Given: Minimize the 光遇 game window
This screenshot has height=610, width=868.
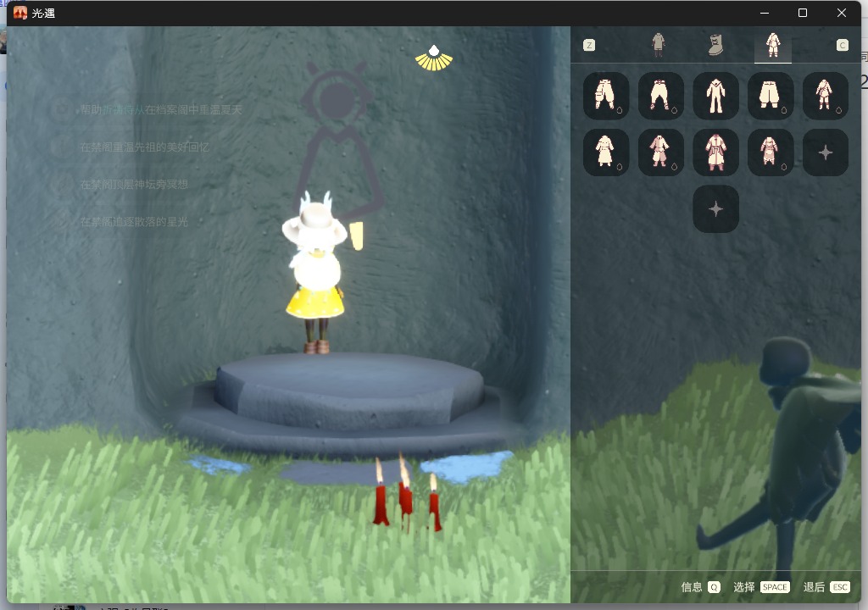Looking at the screenshot, I should [x=765, y=13].
